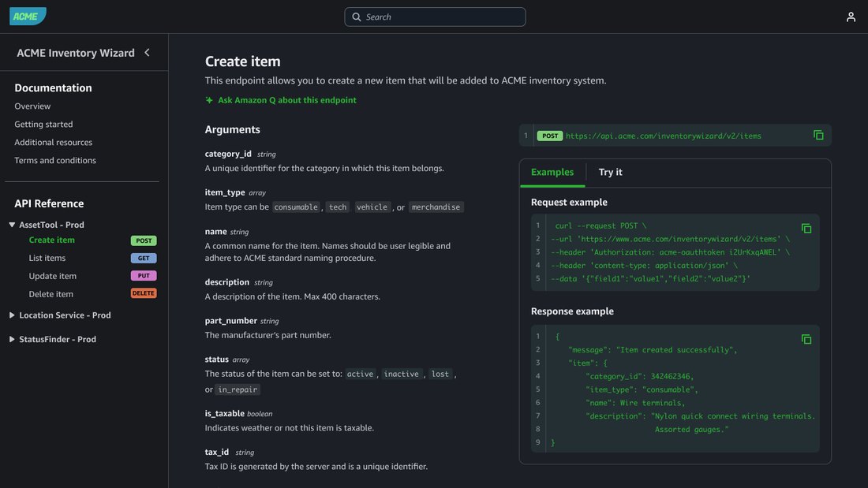
Task: Click the is_taxable argument name
Action: (x=224, y=413)
